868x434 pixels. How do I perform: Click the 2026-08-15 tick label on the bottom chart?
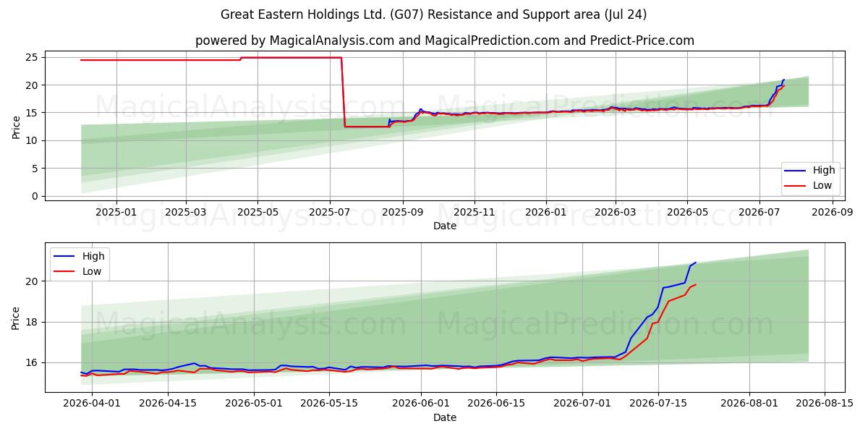point(825,404)
